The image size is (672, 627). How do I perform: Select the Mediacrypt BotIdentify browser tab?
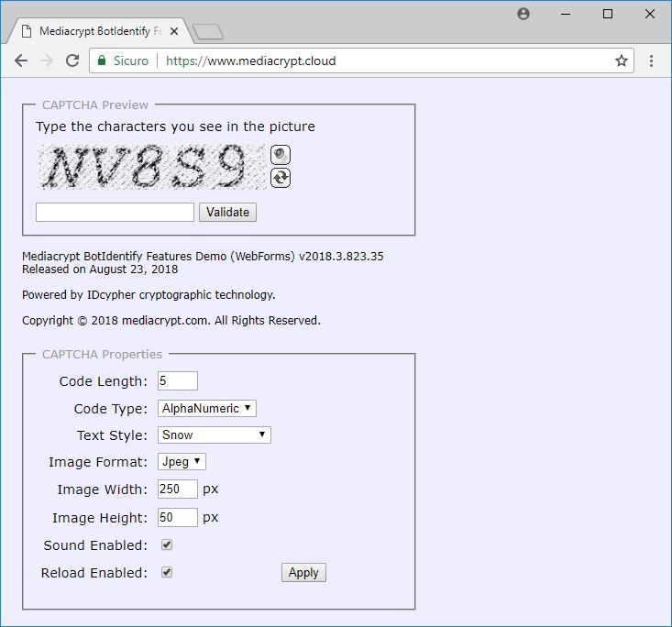(99, 31)
